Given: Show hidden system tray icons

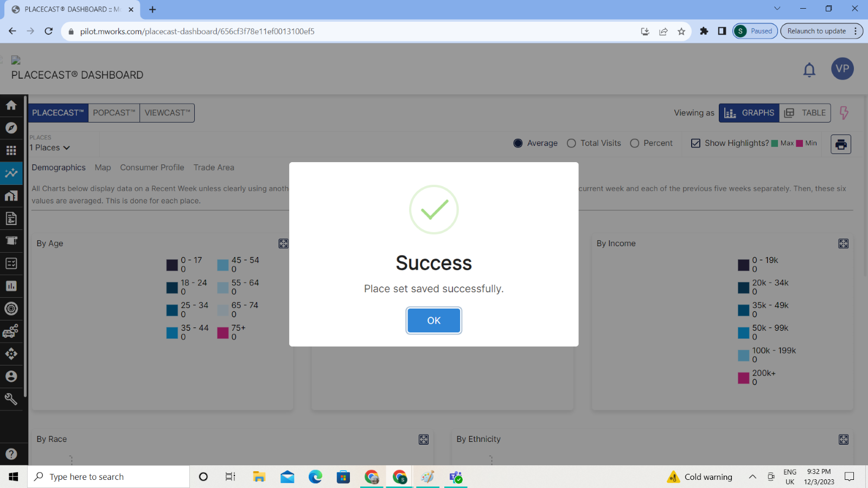Looking at the screenshot, I should [x=752, y=477].
